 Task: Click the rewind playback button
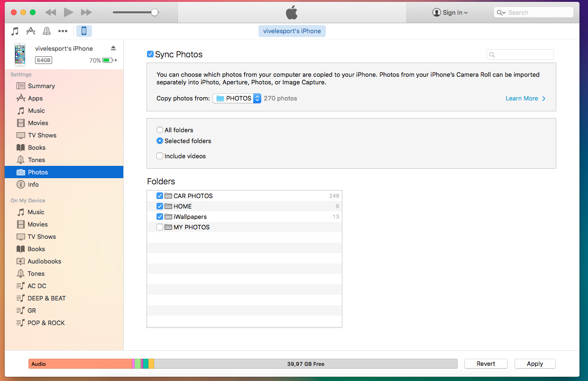(x=51, y=12)
